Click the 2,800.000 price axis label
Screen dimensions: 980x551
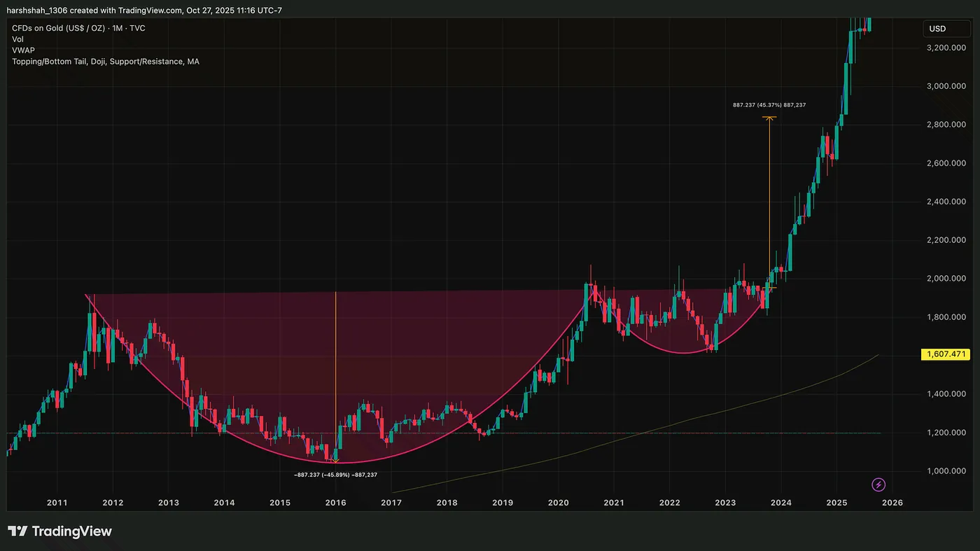[946, 125]
